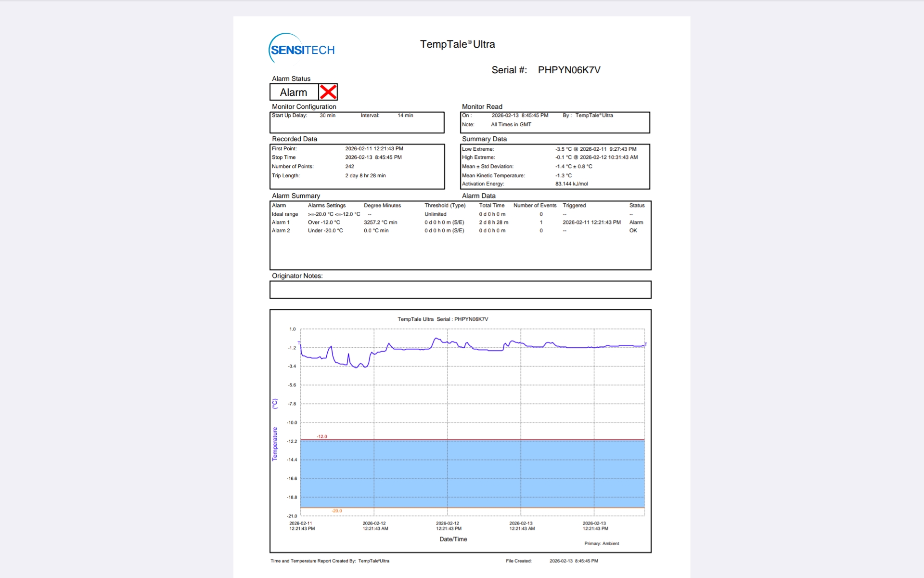
Task: Click the Trip Length value
Action: (365, 176)
